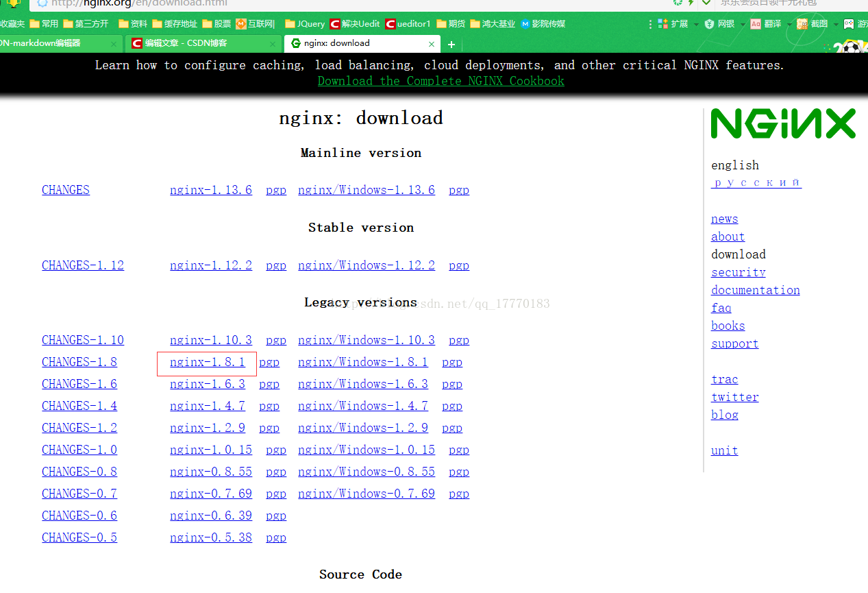Open the 常用 bookmark folder
Screen dimensions: 868x593
point(45,24)
